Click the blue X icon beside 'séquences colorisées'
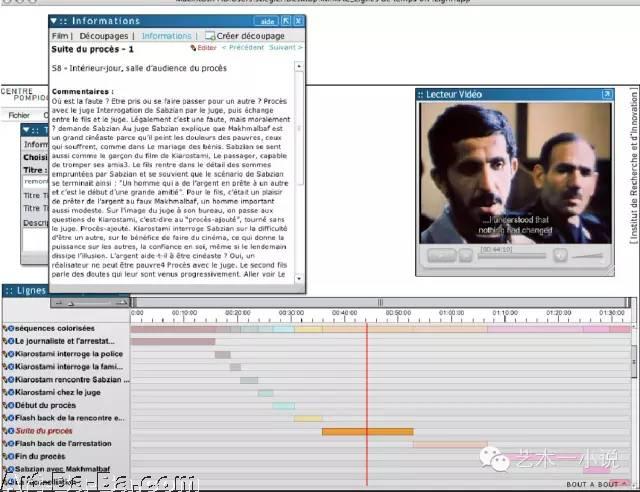This screenshot has height=492, width=640. (11, 329)
